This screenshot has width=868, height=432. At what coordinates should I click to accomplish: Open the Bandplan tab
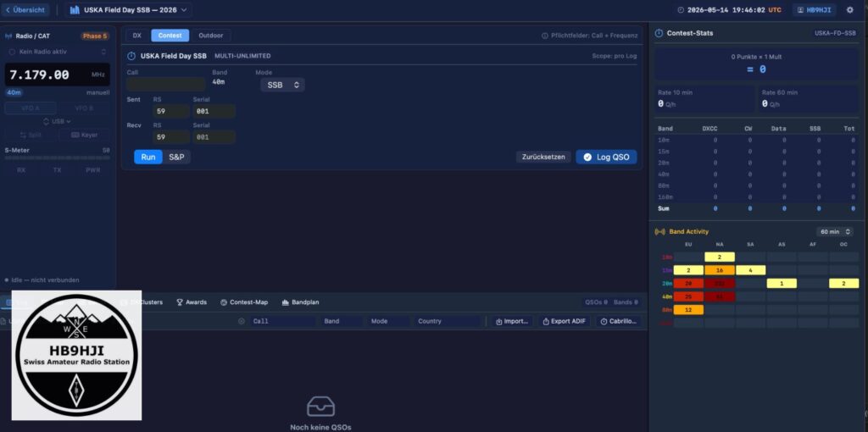pos(301,302)
